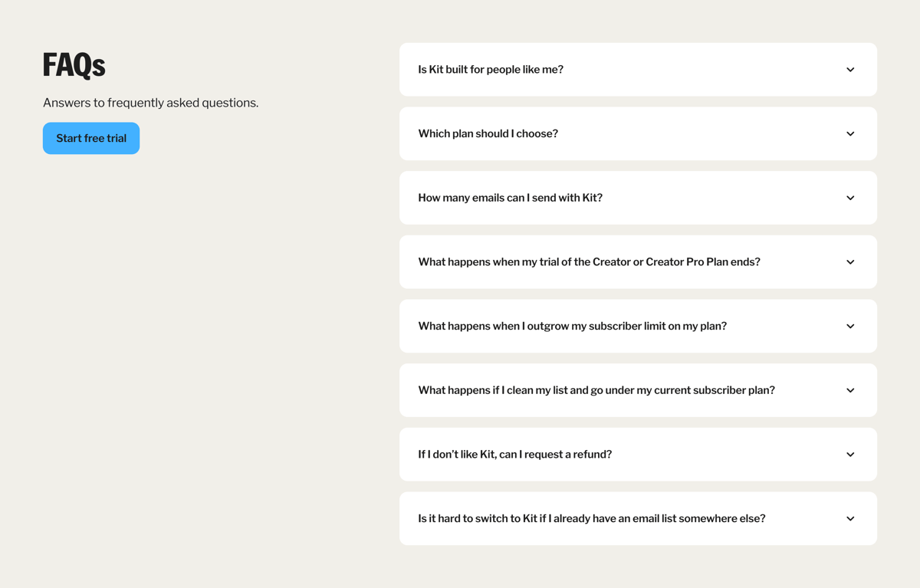
Task: Click the chevron beside the refund question
Action: (850, 454)
